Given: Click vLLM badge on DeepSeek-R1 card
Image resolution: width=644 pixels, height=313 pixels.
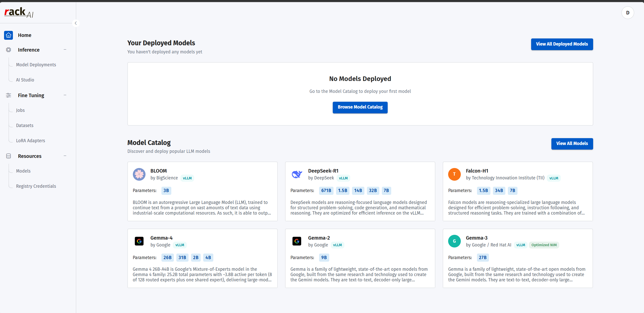Looking at the screenshot, I should pos(343,178).
